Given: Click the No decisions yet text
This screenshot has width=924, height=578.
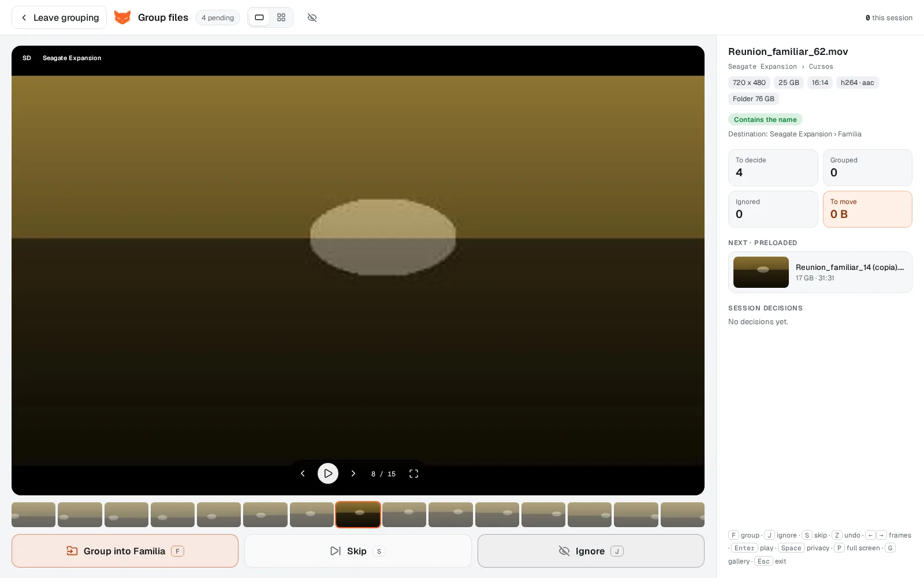Looking at the screenshot, I should tap(758, 322).
